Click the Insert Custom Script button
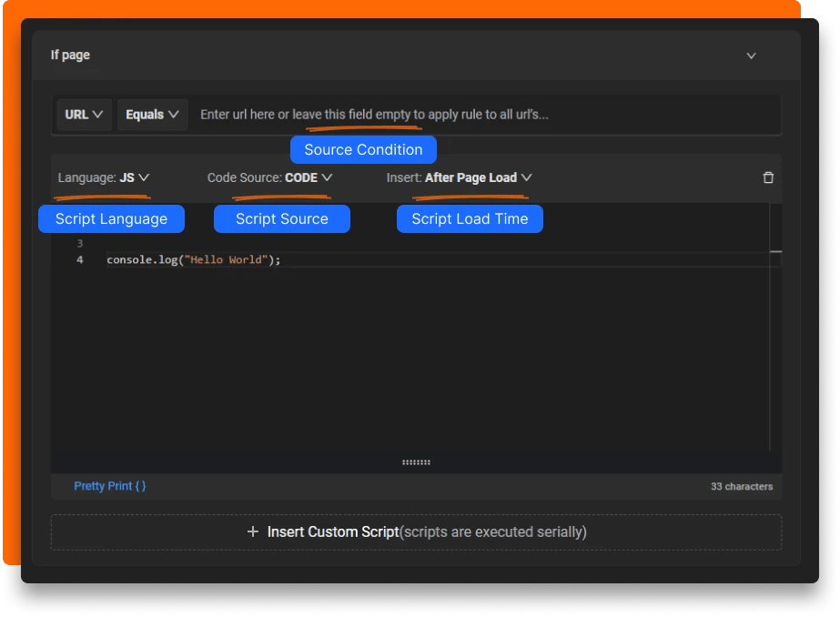 416,532
